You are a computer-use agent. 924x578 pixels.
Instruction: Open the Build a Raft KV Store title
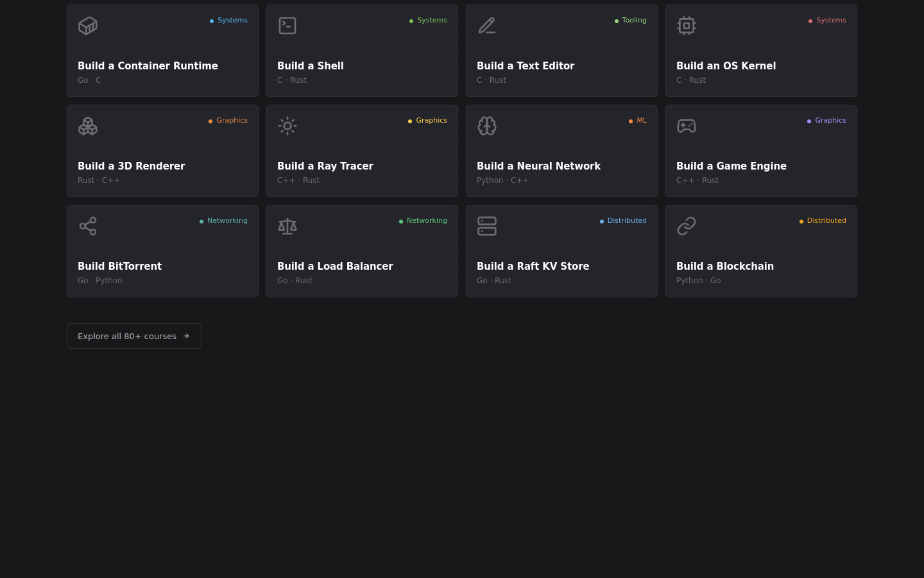click(x=533, y=266)
